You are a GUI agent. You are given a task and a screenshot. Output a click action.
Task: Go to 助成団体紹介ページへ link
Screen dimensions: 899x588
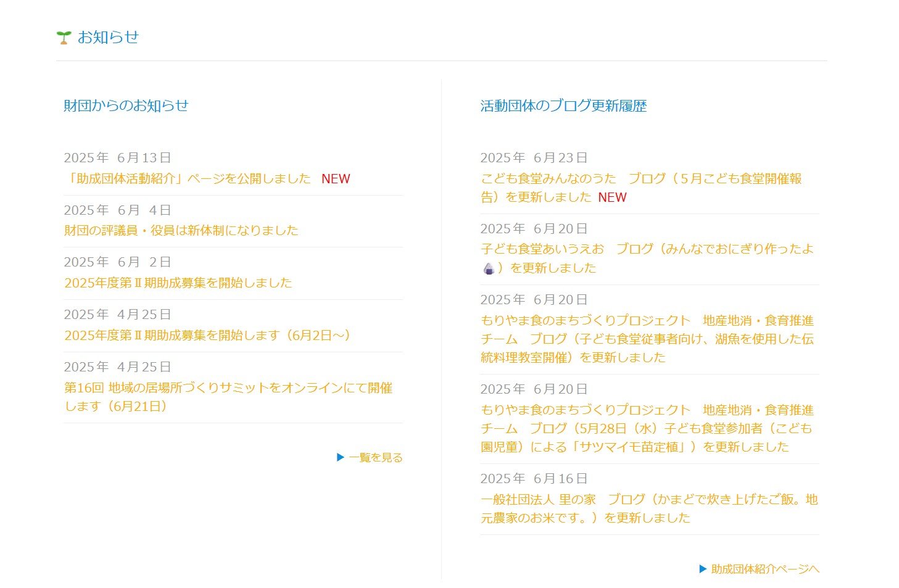click(x=764, y=569)
